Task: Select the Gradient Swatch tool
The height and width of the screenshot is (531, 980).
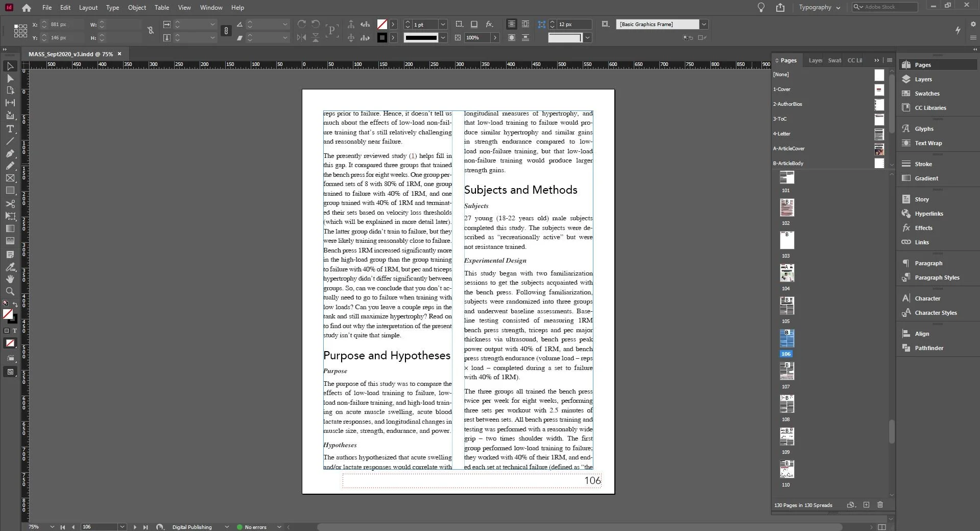Action: (x=10, y=228)
